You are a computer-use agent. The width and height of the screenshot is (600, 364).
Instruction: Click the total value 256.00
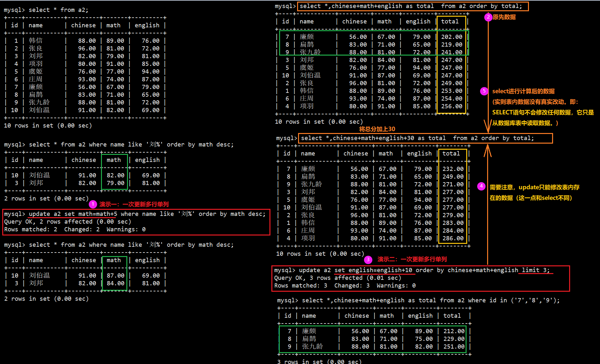point(452,106)
